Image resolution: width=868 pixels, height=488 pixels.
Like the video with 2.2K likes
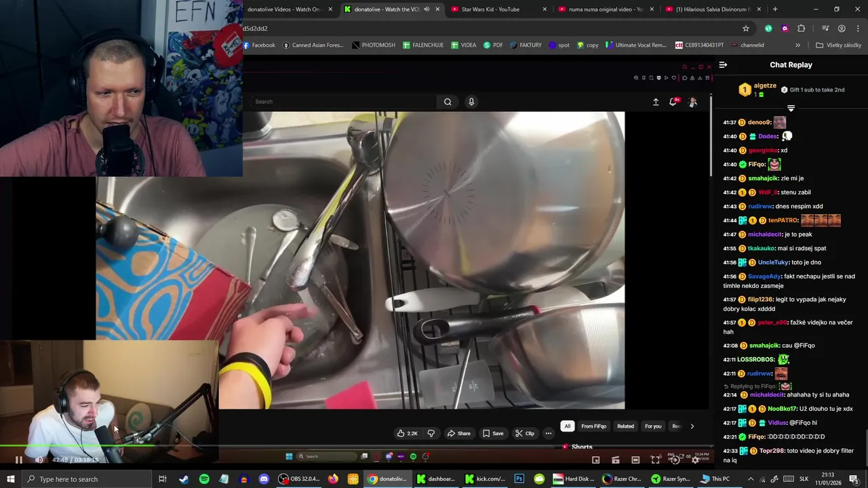coord(408,433)
